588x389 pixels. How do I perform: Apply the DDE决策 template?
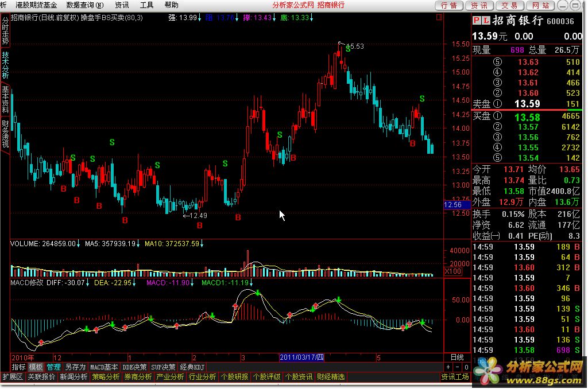(134, 367)
